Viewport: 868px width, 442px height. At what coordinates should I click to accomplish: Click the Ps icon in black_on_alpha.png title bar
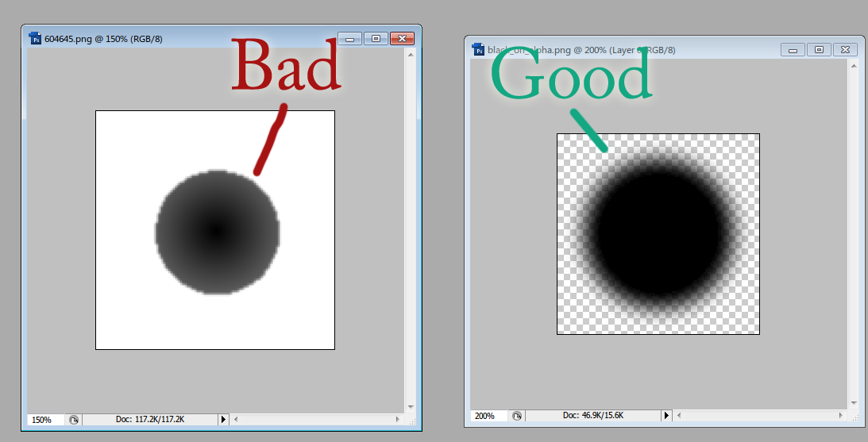(478, 49)
